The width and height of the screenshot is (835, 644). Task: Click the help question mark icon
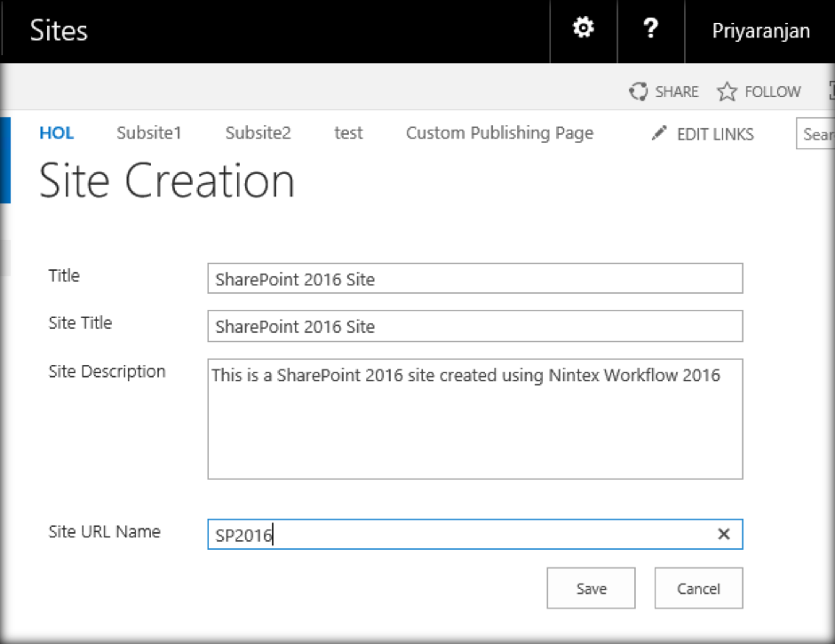[650, 29]
